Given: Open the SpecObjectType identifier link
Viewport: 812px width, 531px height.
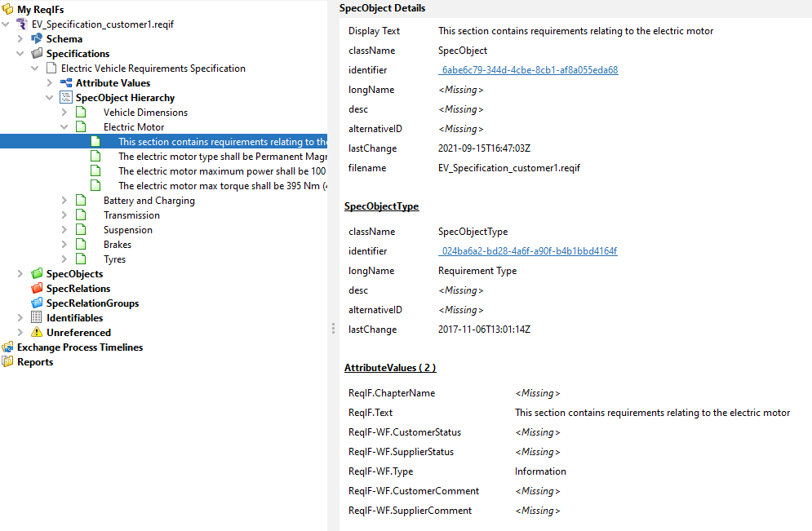Looking at the screenshot, I should [x=527, y=251].
